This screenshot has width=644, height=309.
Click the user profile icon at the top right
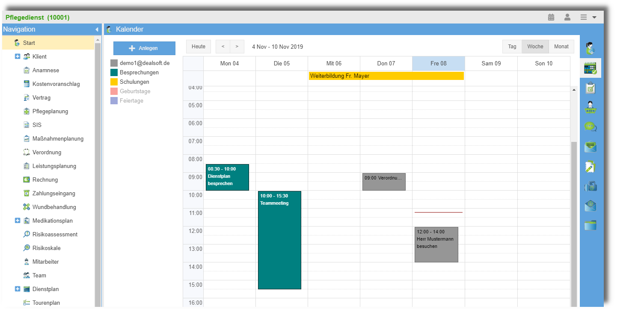[x=567, y=17]
